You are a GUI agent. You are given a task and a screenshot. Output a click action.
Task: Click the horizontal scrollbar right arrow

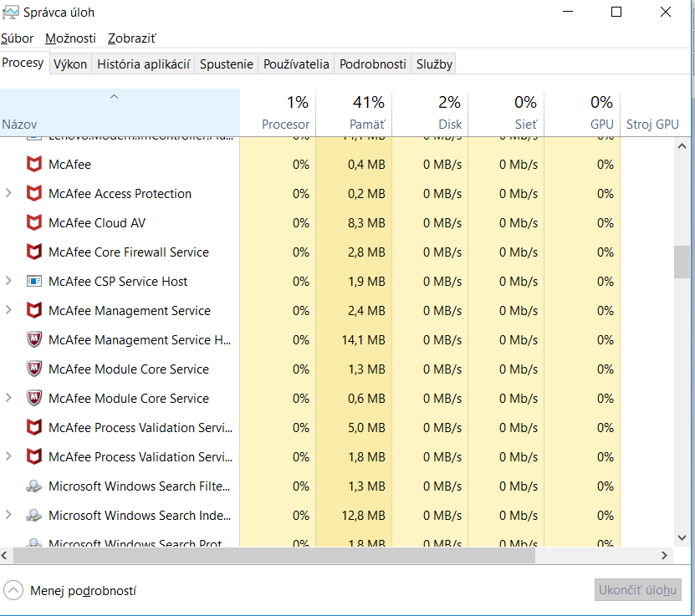(666, 555)
